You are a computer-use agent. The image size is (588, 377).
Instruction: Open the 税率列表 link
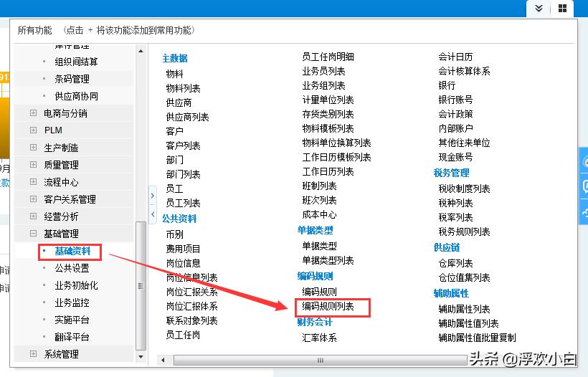(x=455, y=218)
